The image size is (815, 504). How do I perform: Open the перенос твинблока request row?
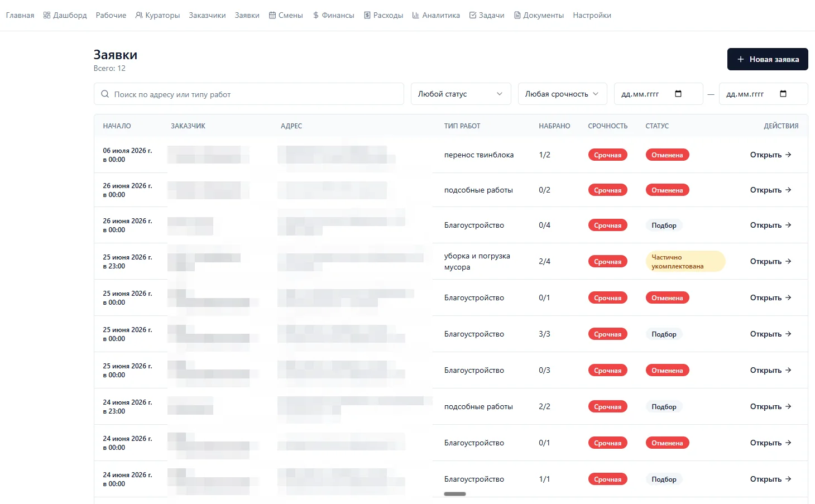(x=770, y=155)
